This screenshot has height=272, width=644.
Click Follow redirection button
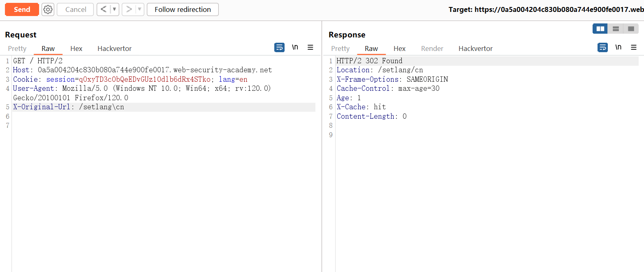coord(183,9)
